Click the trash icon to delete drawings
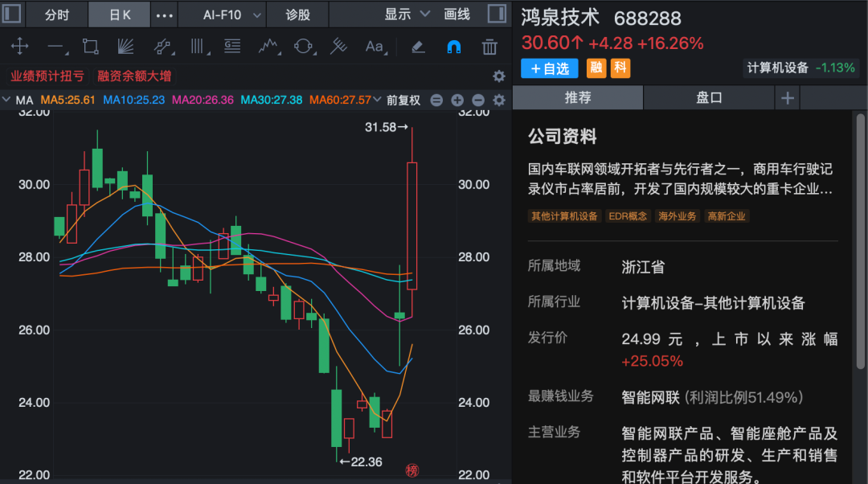This screenshot has width=868, height=484. click(489, 47)
